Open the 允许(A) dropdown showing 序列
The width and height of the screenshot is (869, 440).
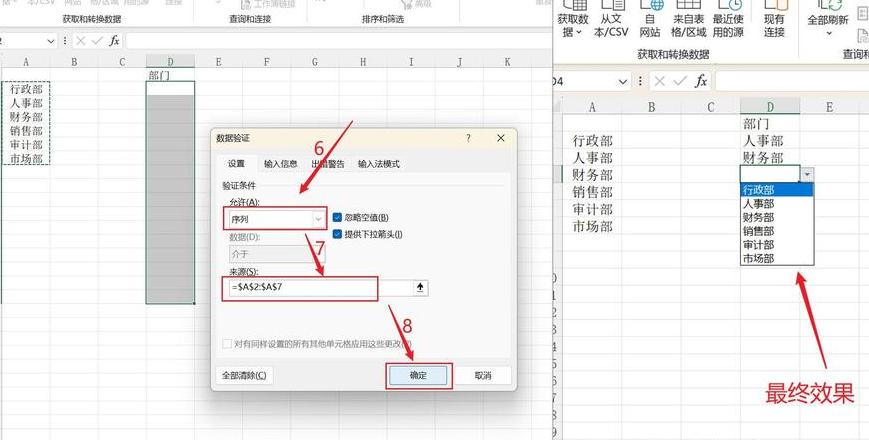319,219
